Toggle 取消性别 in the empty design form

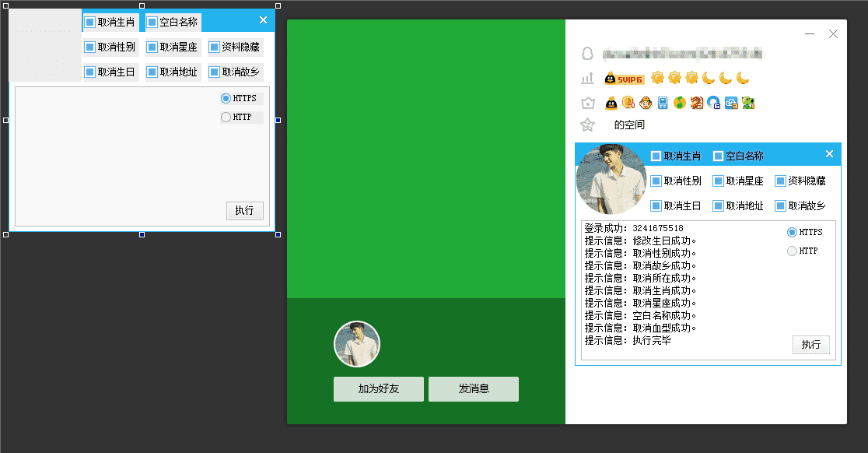click(x=110, y=47)
